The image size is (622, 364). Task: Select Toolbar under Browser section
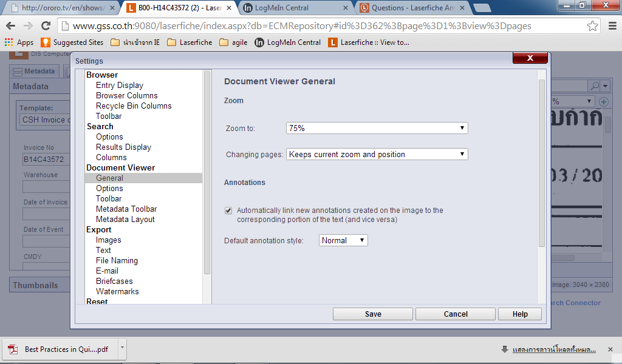[109, 116]
